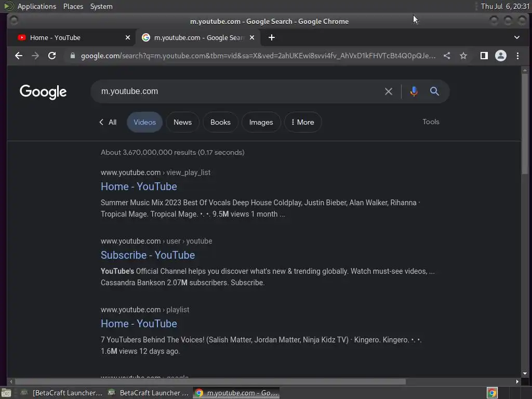Close the Home - YouTube tab
The image size is (532, 399).
(x=128, y=37)
